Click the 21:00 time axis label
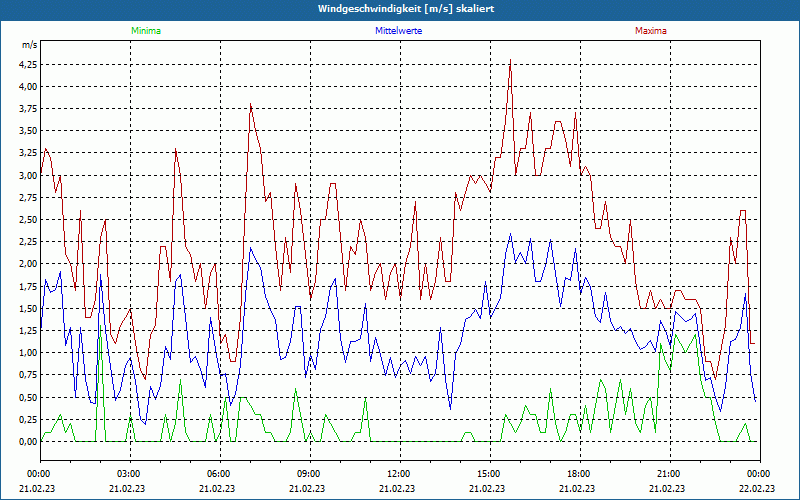800x500 pixels. [669, 474]
